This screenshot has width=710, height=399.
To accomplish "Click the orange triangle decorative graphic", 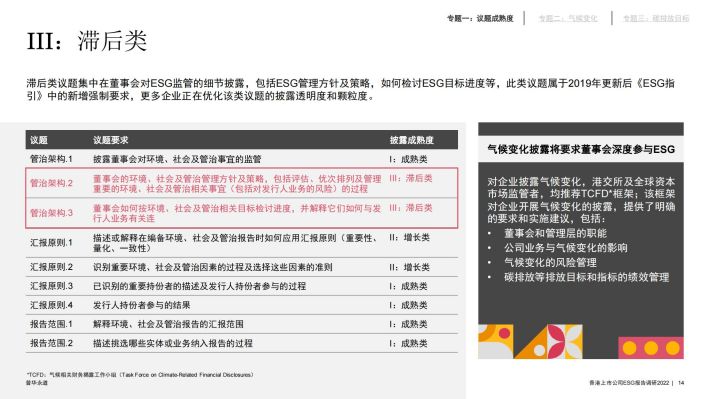I will click(531, 341).
